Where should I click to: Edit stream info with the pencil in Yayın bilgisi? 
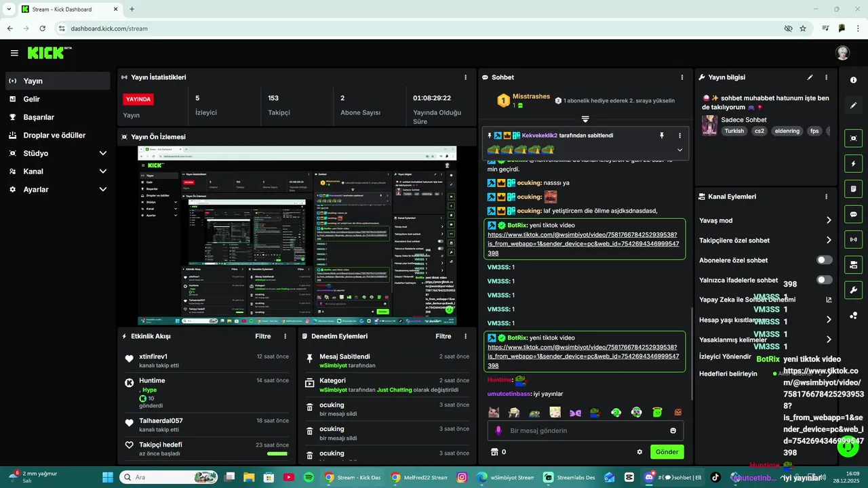810,77
